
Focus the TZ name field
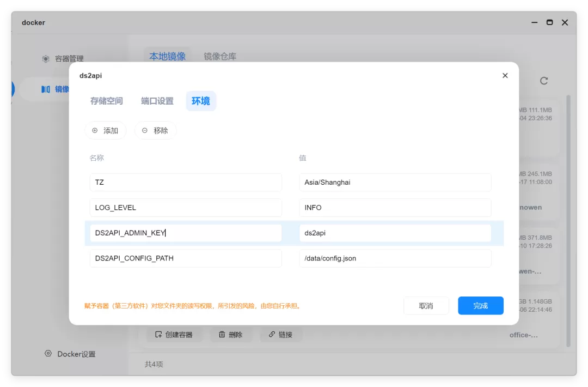tap(186, 182)
